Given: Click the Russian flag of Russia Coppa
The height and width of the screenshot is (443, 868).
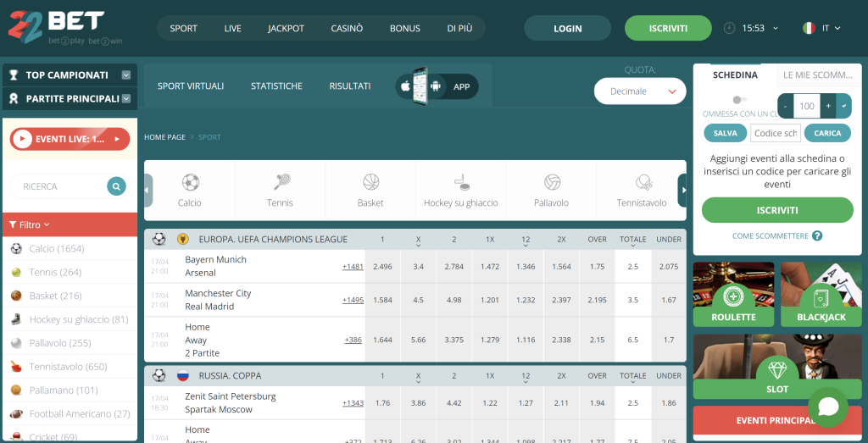Looking at the screenshot, I should click(x=183, y=376).
